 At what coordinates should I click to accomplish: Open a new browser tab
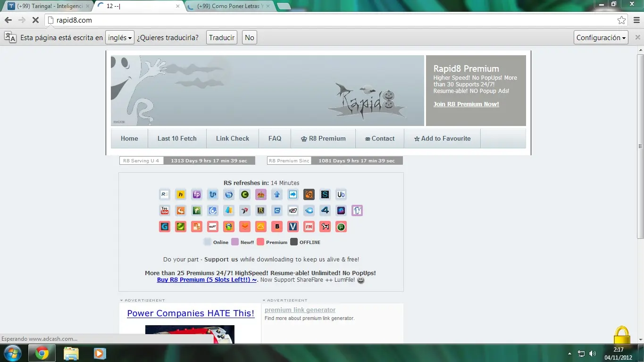[x=284, y=6]
